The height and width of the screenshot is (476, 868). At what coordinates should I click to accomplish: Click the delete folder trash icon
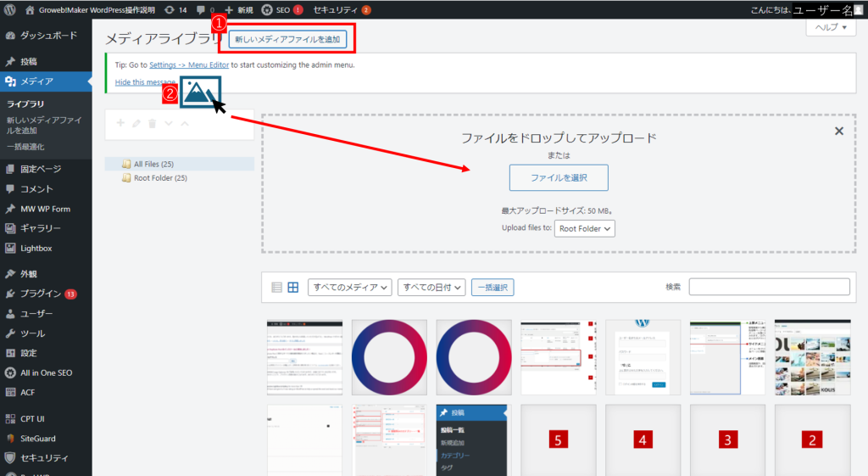tap(153, 124)
